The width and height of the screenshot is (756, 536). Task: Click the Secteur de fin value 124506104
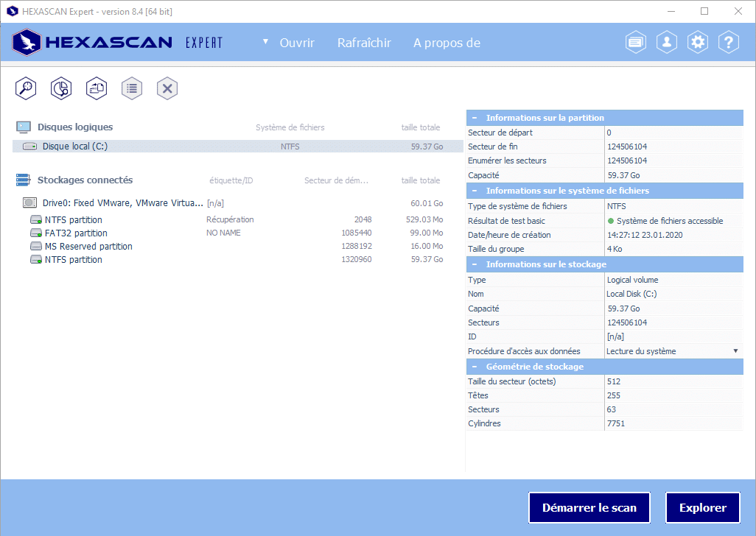point(627,147)
